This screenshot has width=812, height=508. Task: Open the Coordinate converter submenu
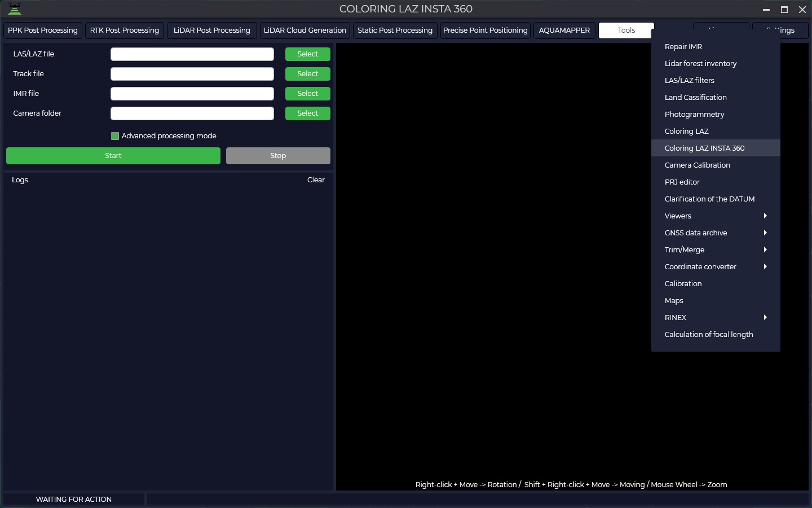(x=715, y=266)
